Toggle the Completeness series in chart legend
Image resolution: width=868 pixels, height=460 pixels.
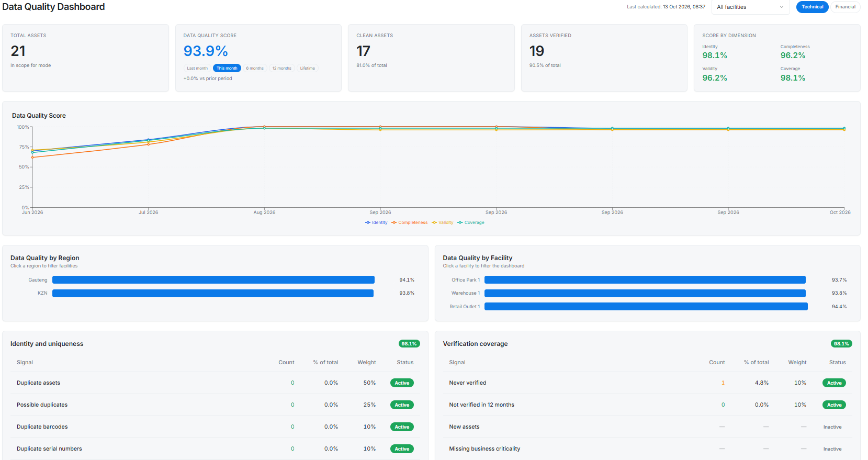point(409,222)
